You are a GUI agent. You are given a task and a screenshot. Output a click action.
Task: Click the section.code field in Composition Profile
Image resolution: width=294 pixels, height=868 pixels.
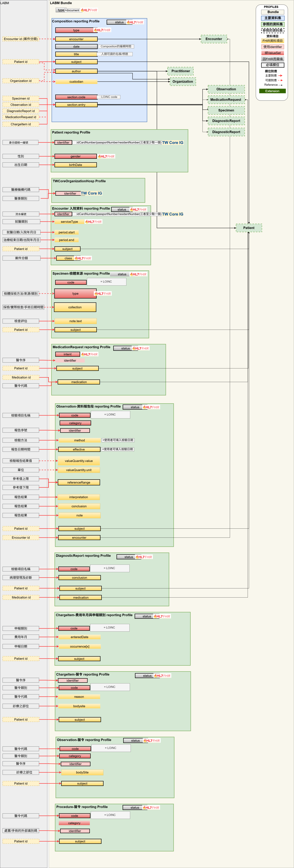tap(76, 97)
